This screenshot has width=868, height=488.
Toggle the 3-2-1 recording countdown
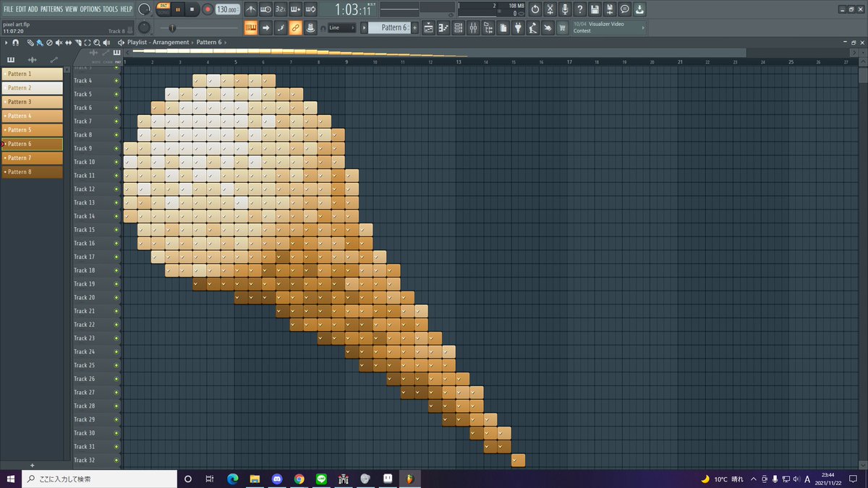pos(280,9)
